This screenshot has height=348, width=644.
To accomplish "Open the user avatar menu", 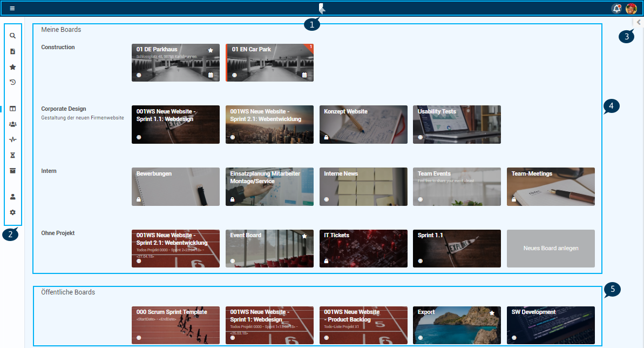I will [631, 9].
